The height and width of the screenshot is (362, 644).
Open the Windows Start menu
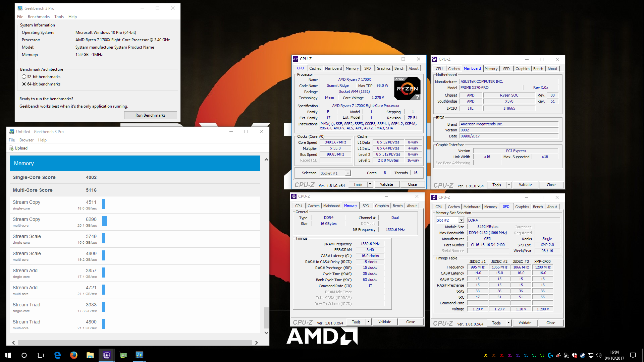point(8,355)
